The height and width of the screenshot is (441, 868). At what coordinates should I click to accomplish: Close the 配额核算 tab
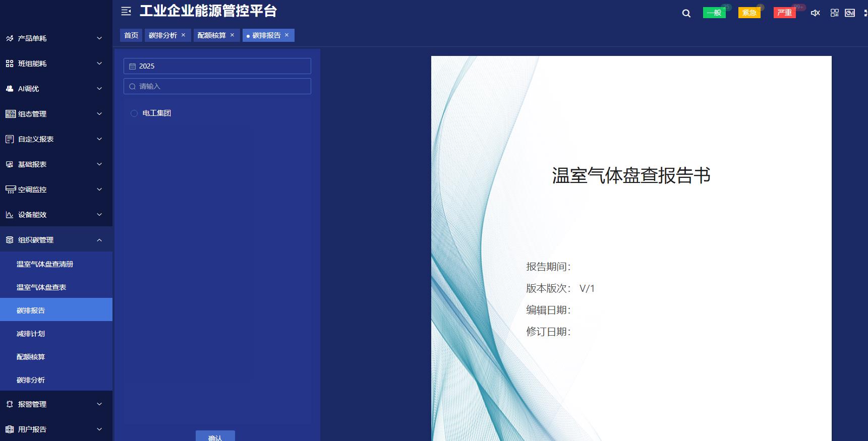233,35
